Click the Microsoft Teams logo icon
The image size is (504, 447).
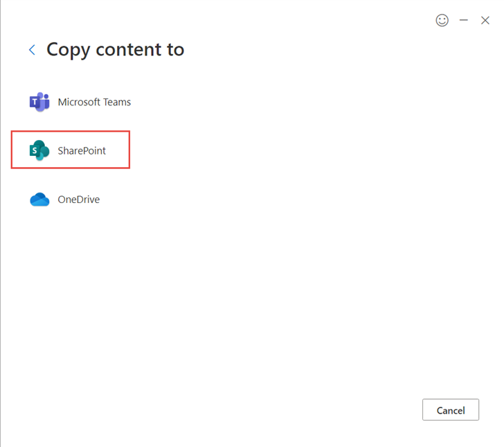point(39,102)
